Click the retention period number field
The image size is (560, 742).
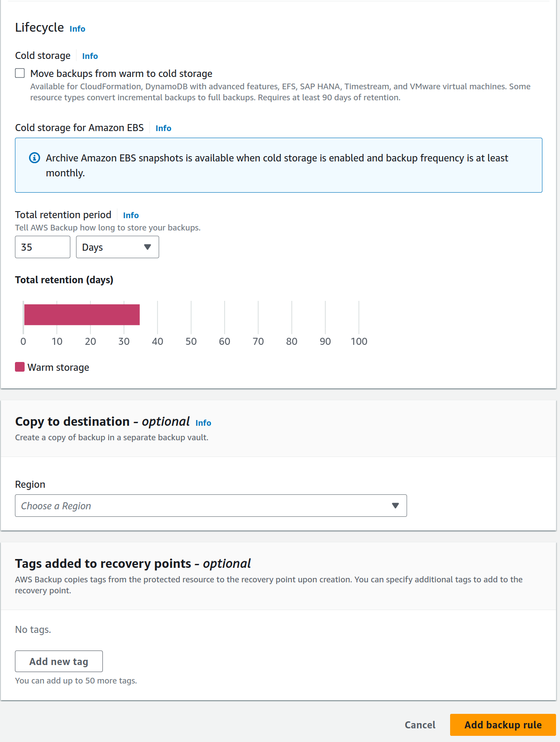pos(42,247)
